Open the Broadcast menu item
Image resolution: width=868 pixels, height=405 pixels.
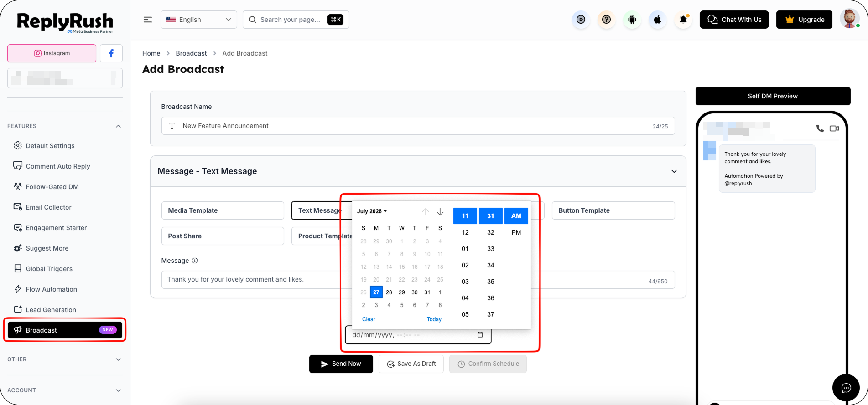(x=65, y=330)
